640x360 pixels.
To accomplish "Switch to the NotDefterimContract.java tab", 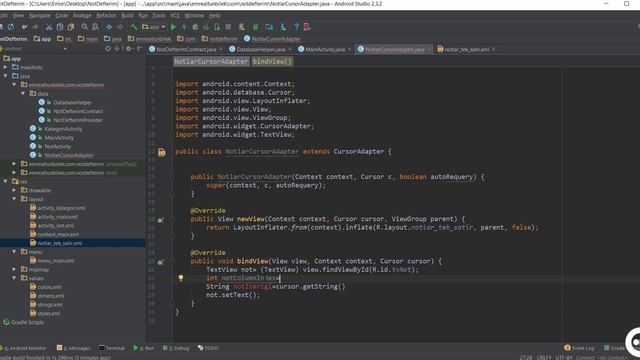I will pyautogui.click(x=186, y=49).
